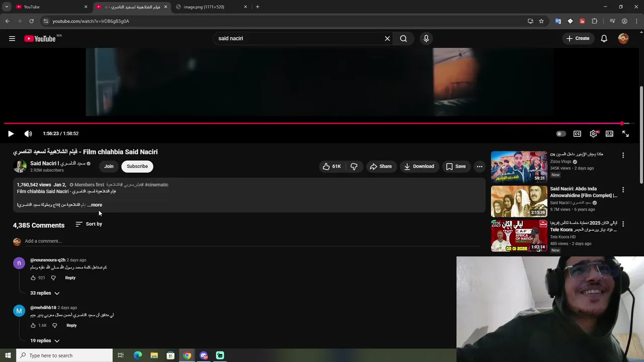This screenshot has width=644, height=362.
Task: Start voice search with the microphone
Action: coord(426,39)
